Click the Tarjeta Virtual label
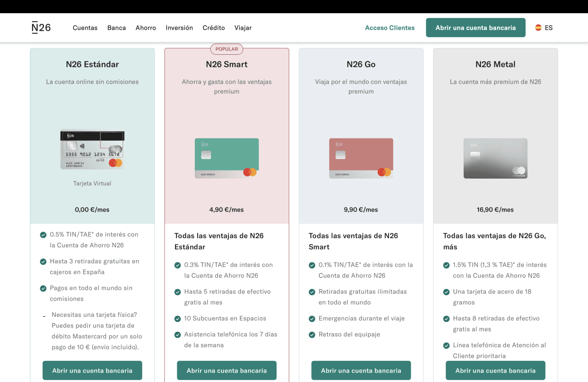588x382 pixels. point(92,183)
